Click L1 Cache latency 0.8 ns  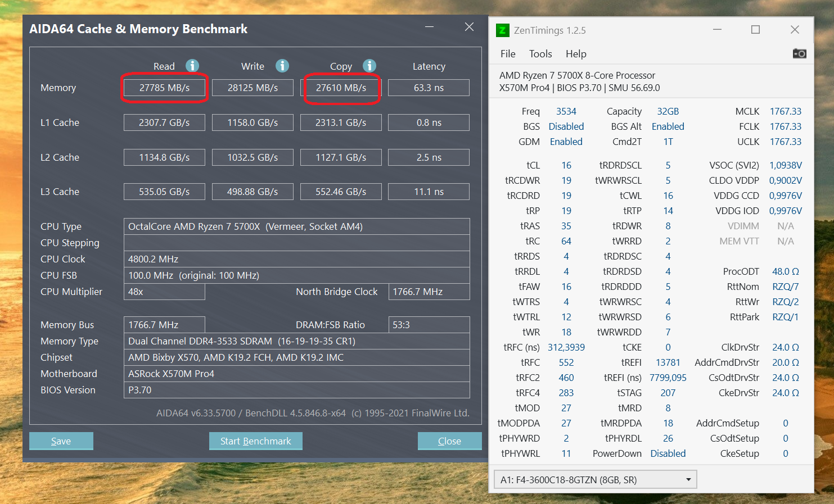pyautogui.click(x=429, y=122)
